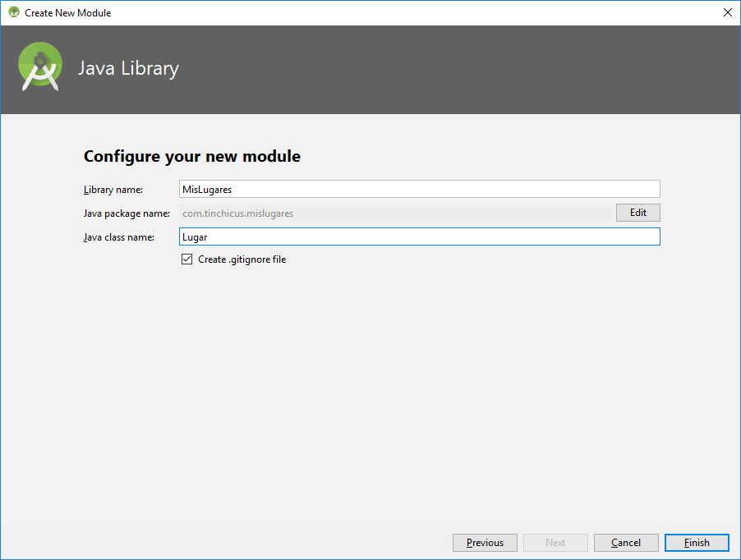Focus the Library name field containing MisLugares
Image resolution: width=741 pixels, height=560 pixels.
[x=419, y=189]
